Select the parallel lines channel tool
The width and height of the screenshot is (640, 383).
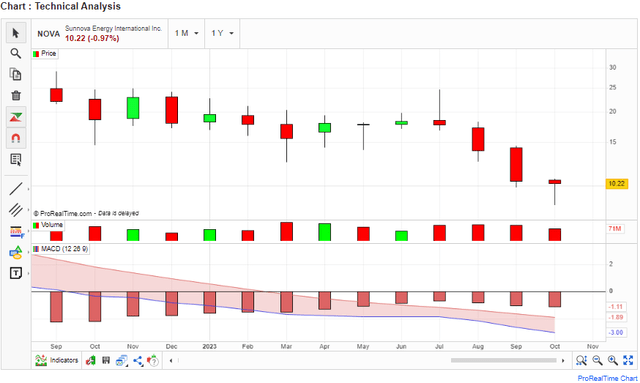tap(16, 210)
